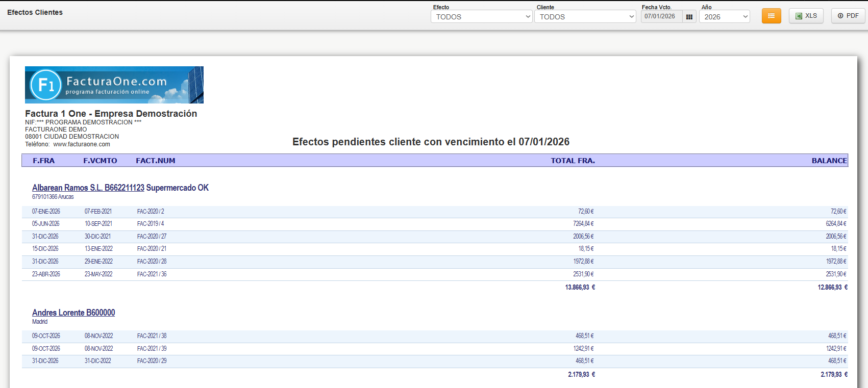The height and width of the screenshot is (388, 868).
Task: Select invoice number FAC-2021 / 38
Action: (152, 336)
